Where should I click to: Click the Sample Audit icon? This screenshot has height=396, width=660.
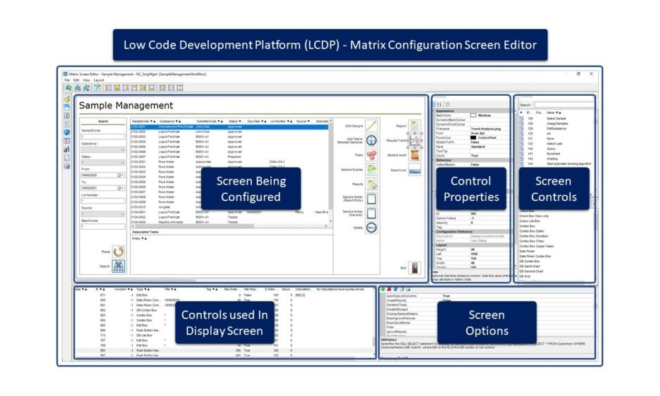pos(415,155)
